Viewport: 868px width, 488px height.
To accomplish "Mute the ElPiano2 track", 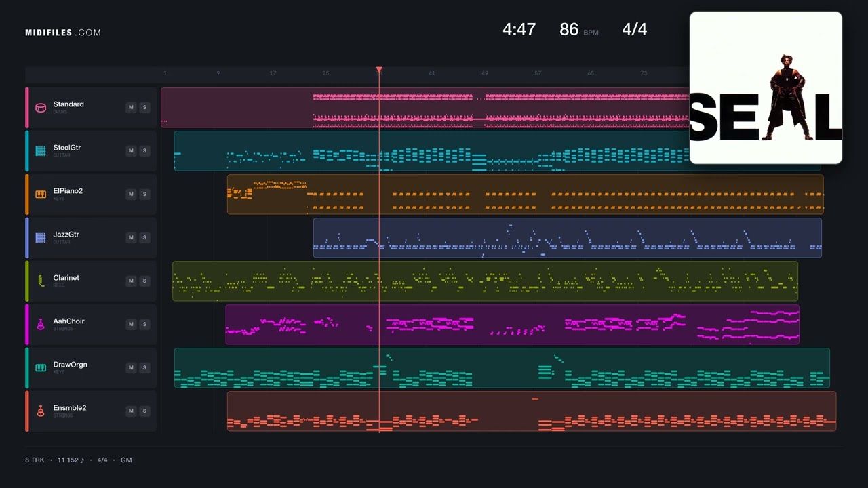I will (131, 194).
